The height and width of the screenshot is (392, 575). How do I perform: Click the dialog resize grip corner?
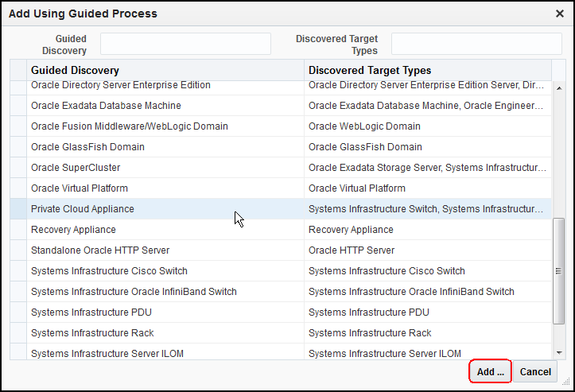point(567,382)
